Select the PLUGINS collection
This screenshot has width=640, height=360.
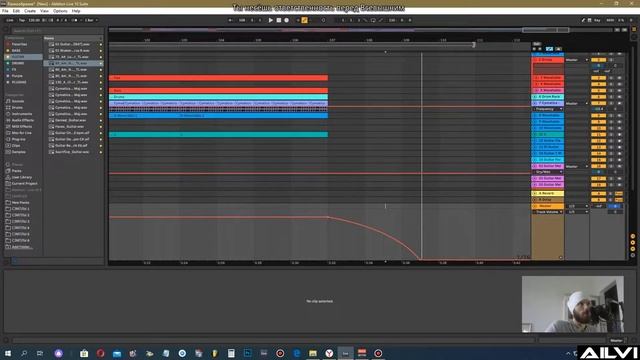(x=19, y=82)
